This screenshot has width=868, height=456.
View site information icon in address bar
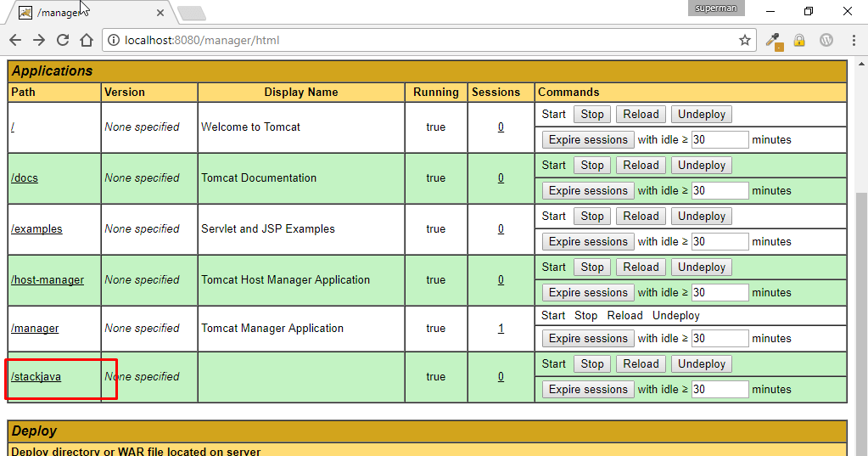pos(114,40)
